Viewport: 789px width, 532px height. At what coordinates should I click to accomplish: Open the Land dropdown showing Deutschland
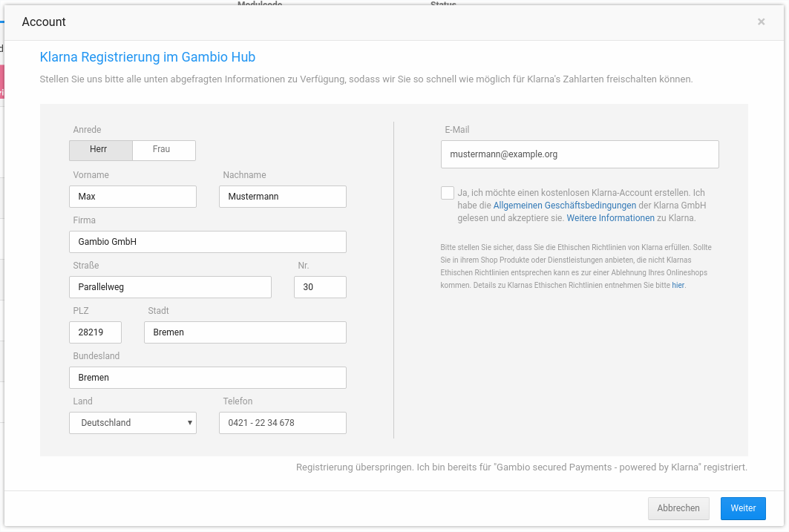coord(133,423)
